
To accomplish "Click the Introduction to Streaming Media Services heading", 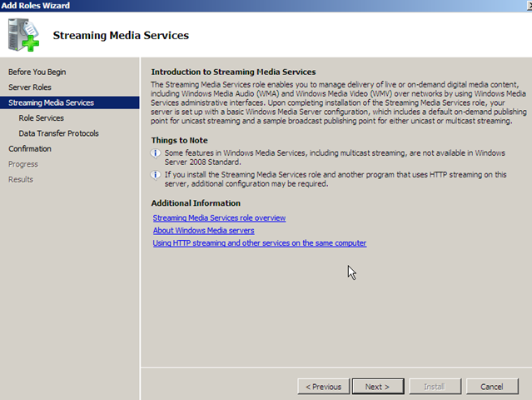I will click(x=233, y=72).
